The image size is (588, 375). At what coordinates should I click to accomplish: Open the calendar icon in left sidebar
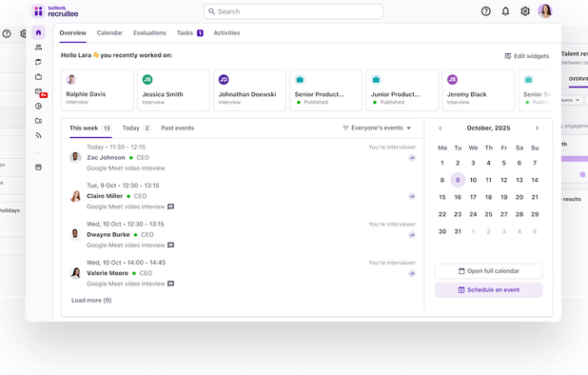pos(38,62)
